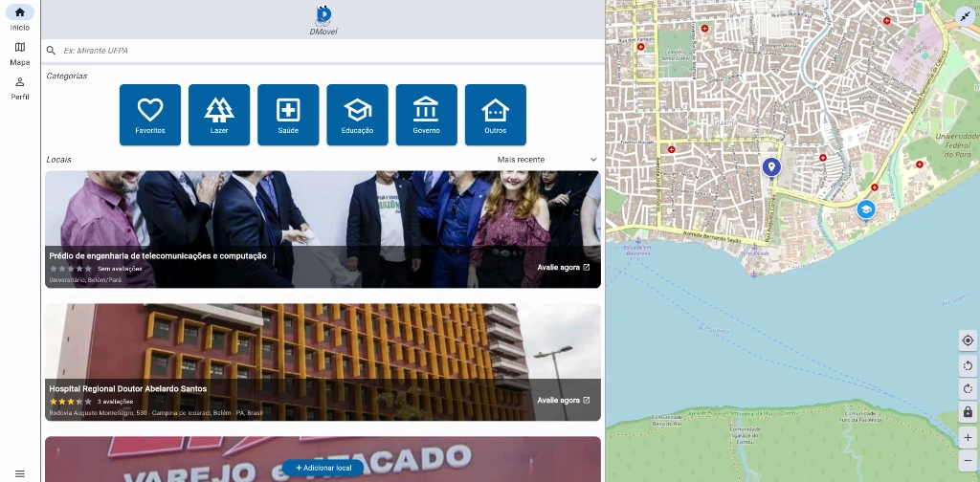Select the Saúde category tile

(x=288, y=115)
